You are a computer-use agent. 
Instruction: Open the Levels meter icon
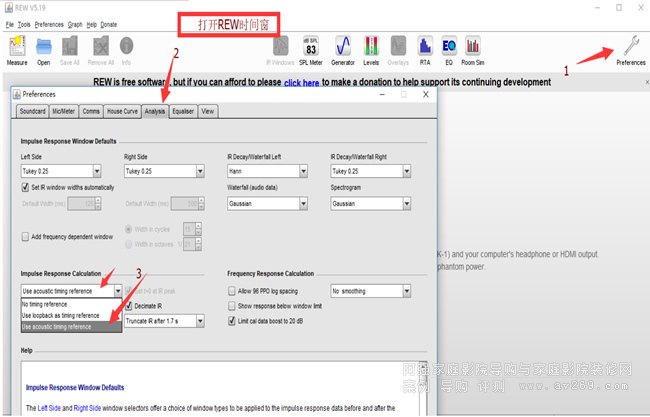point(371,49)
